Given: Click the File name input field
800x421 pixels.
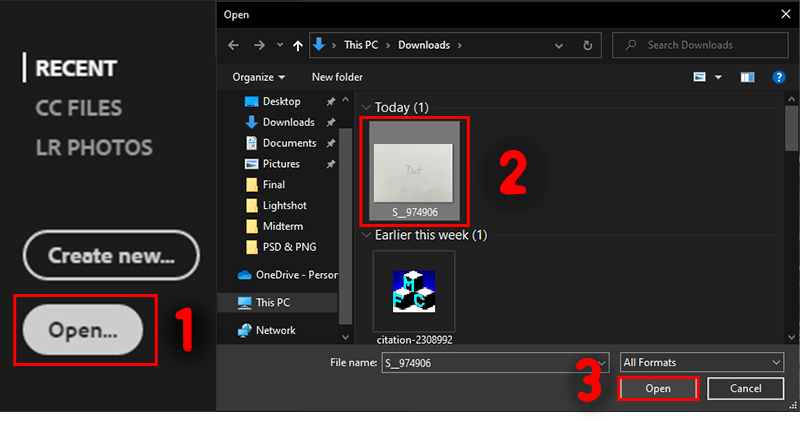Looking at the screenshot, I should pyautogui.click(x=488, y=363).
